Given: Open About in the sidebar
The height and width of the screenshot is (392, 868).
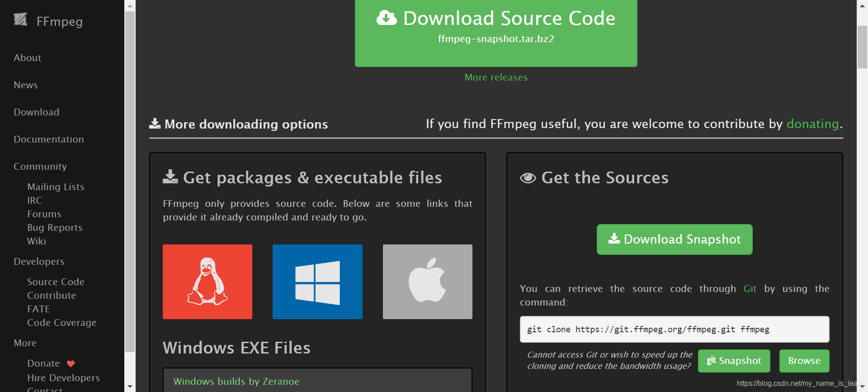Looking at the screenshot, I should tap(28, 58).
